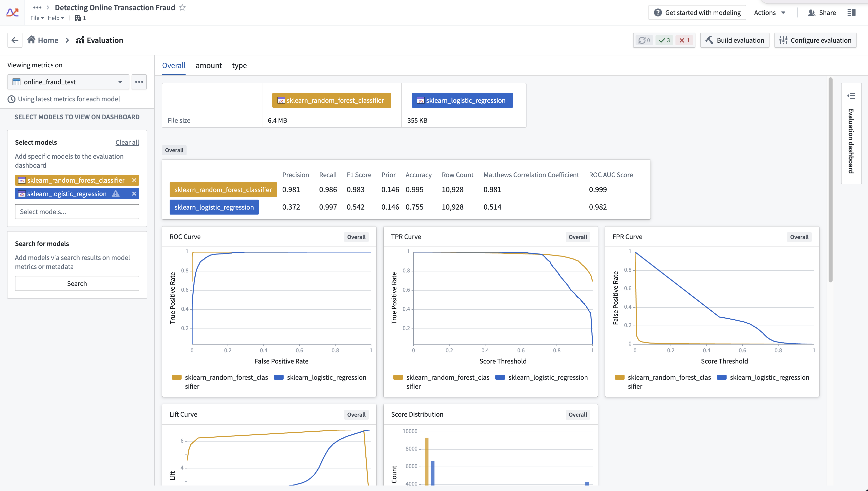The width and height of the screenshot is (868, 491).
Task: Collapse the Evaluation dashboard side panel
Action: point(851,96)
